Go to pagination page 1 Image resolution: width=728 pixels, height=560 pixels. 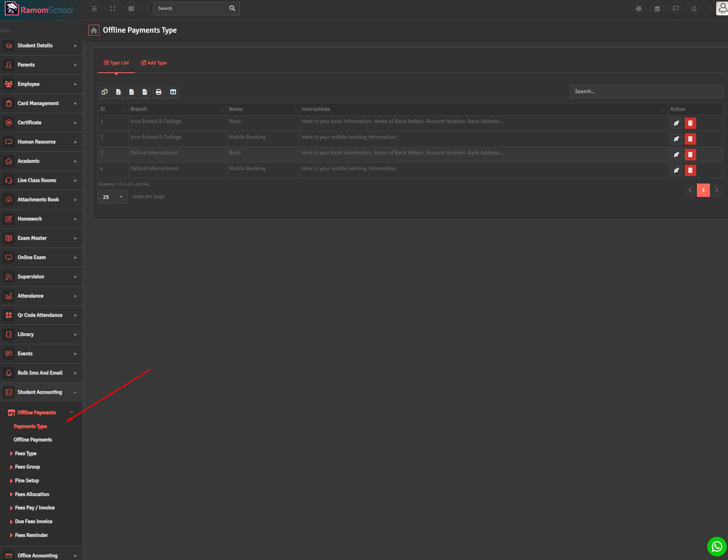pyautogui.click(x=703, y=190)
